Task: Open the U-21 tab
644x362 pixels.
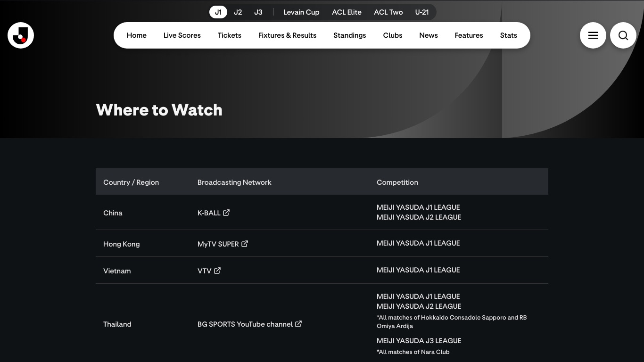Action: click(422, 12)
